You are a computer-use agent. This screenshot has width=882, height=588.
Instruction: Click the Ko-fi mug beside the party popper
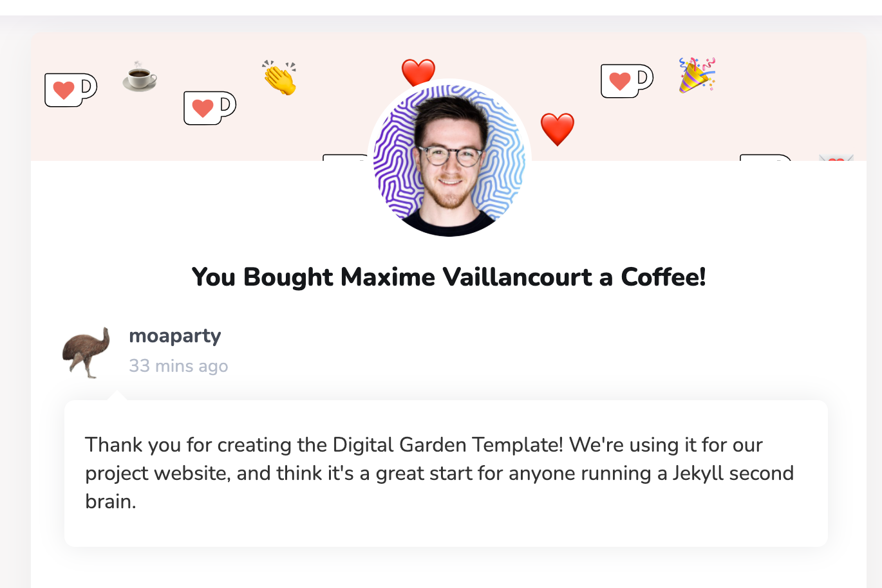(x=626, y=81)
